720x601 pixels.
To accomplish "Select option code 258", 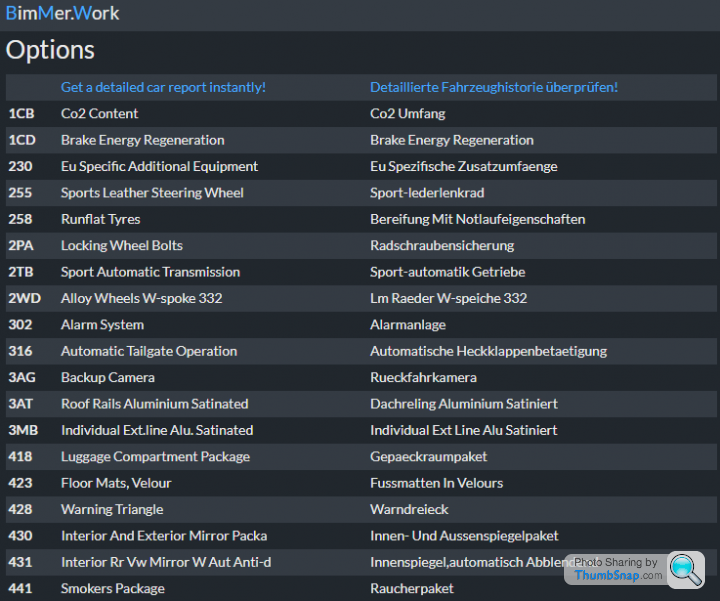I will 20,219.
